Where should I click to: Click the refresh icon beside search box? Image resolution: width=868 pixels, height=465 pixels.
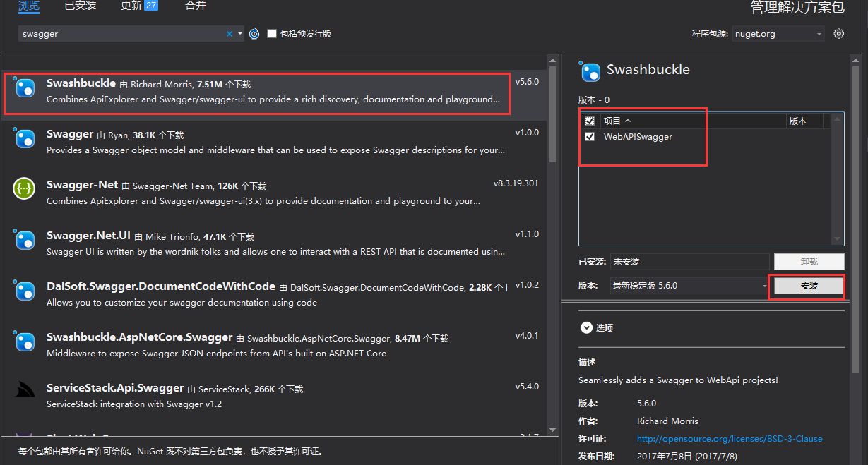254,33
